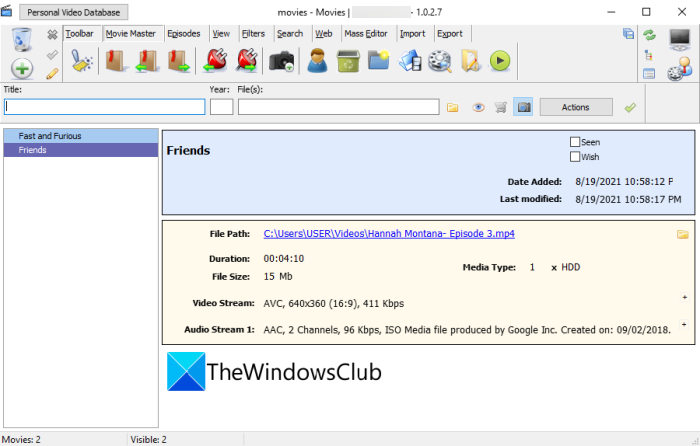Browse files with folder icon beside File(s) field
700x446 pixels.
[x=453, y=108]
